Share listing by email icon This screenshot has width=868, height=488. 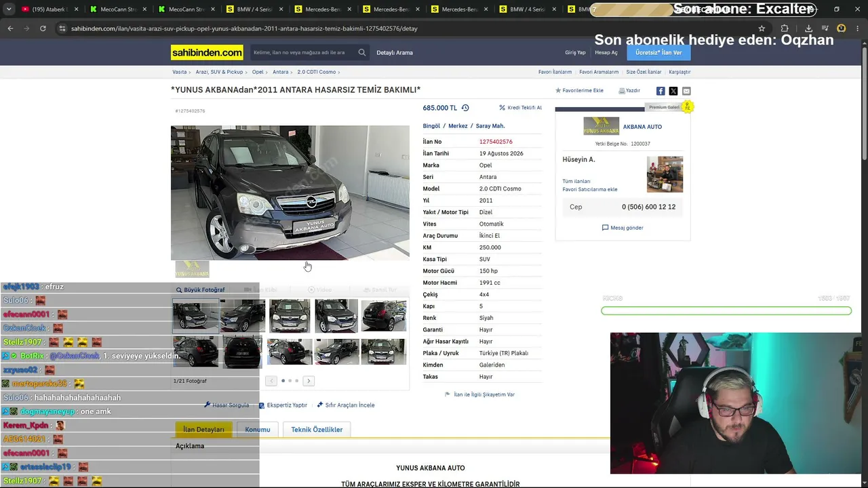(x=686, y=91)
